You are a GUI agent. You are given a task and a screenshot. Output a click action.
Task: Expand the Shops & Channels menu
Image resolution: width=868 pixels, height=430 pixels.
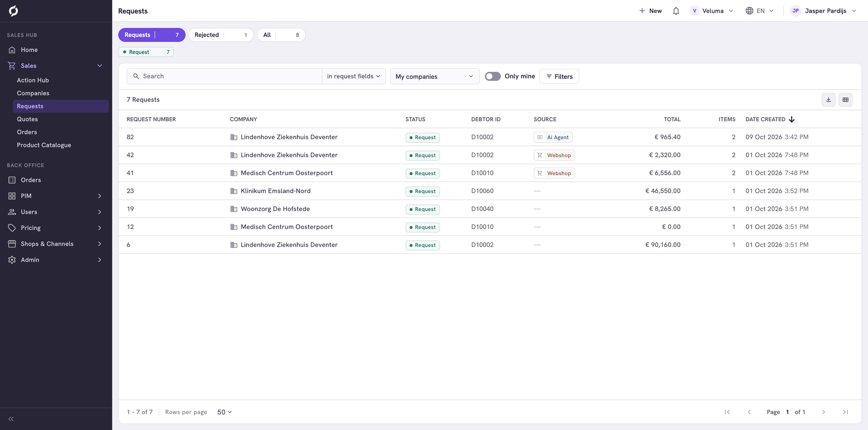point(56,244)
